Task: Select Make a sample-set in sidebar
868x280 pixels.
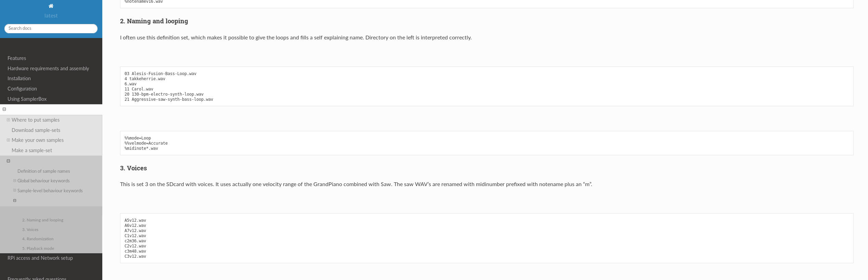Action: 32,150
